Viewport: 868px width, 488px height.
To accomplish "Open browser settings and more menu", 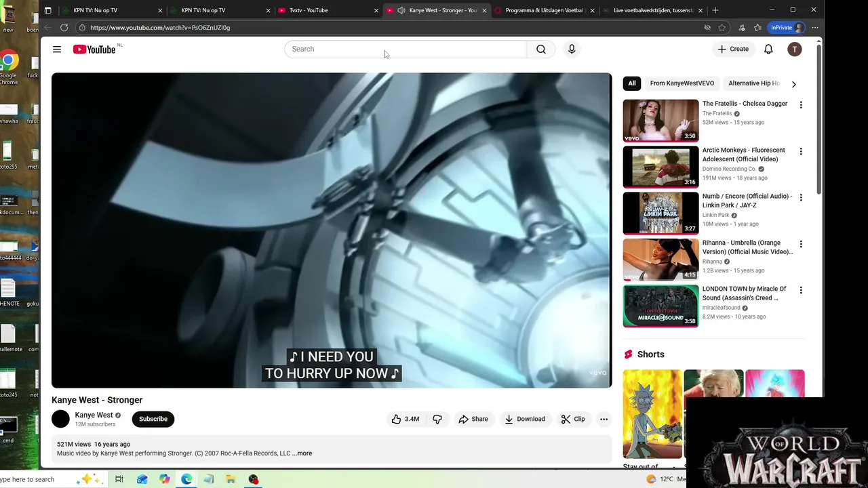I will coord(814,28).
